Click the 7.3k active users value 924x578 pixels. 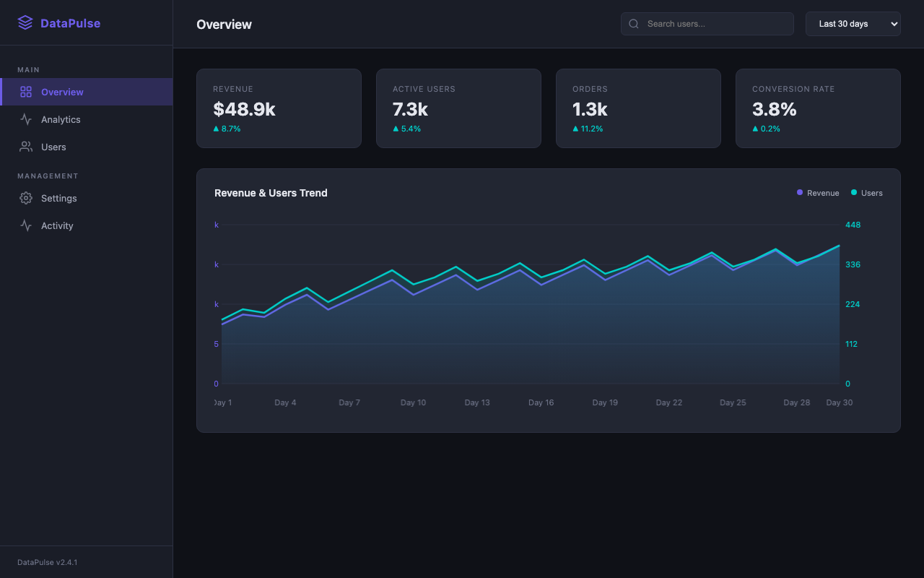(410, 109)
